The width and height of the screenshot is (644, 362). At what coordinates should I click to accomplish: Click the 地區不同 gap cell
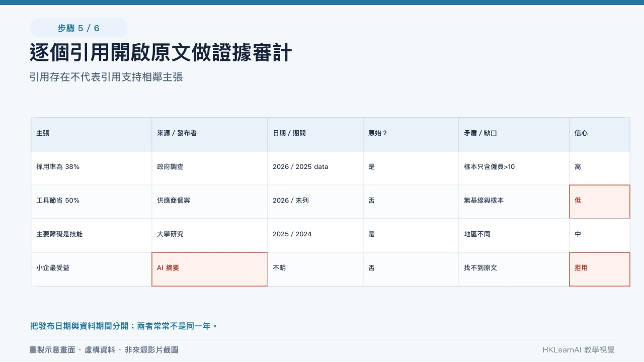coord(514,234)
